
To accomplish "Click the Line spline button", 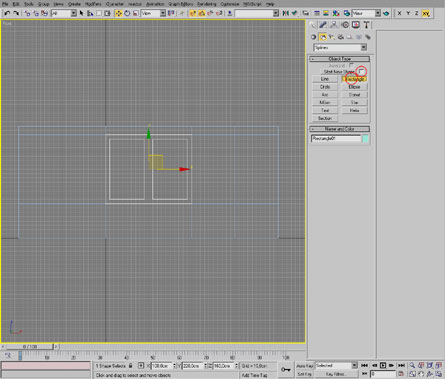I will 325,79.
